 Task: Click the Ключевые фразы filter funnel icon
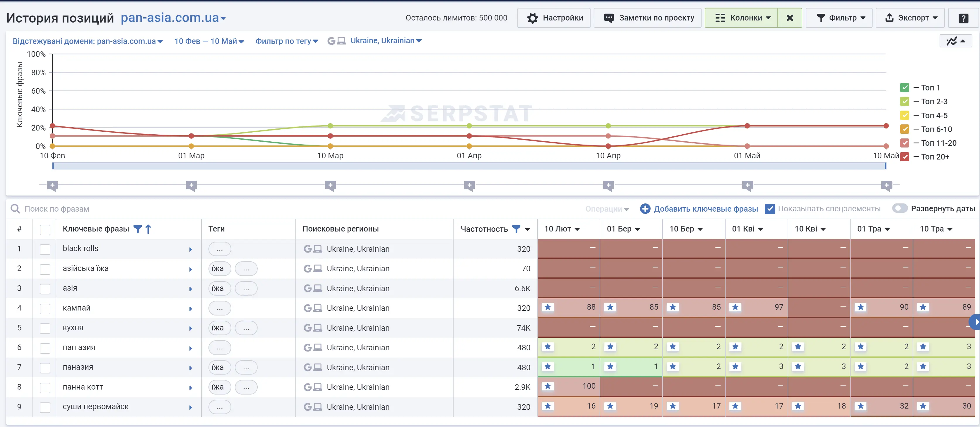(x=138, y=229)
